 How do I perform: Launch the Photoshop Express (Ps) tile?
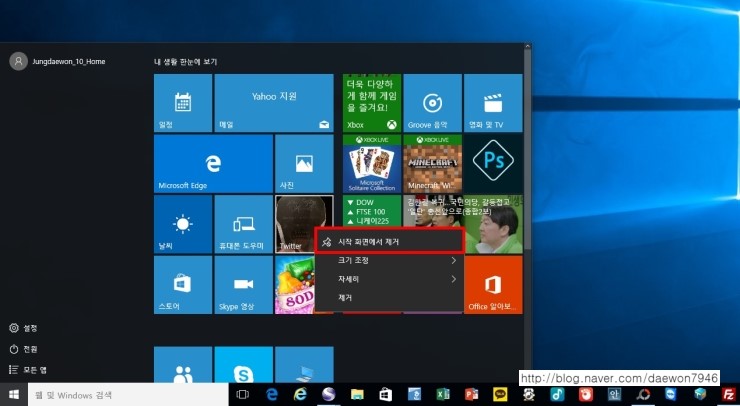(493, 164)
